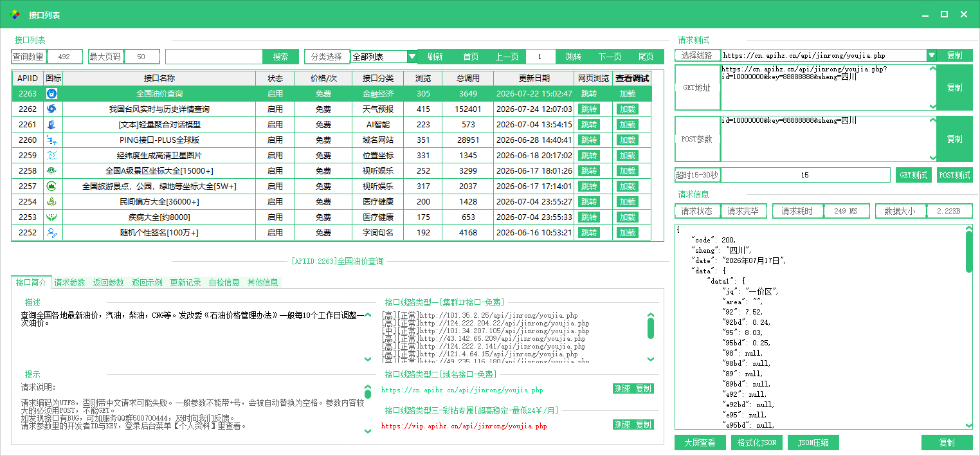This screenshot has height=456, width=980.
Task: Click scroll-down chevron of 描述 text box
Action: coord(368,359)
